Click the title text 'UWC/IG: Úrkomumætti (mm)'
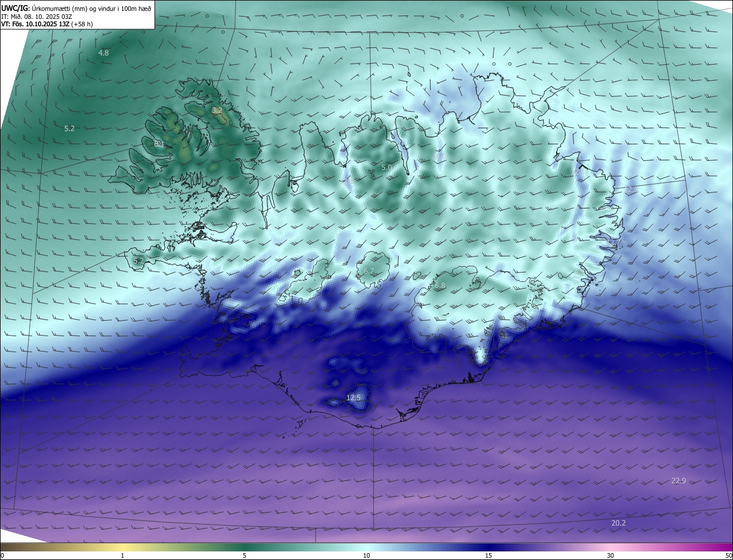This screenshot has width=733, height=560. (x=43, y=8)
